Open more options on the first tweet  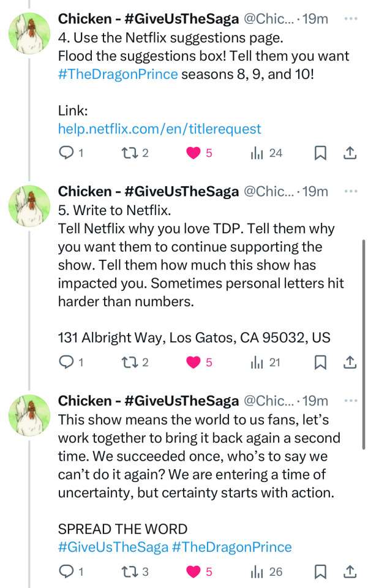tap(351, 19)
